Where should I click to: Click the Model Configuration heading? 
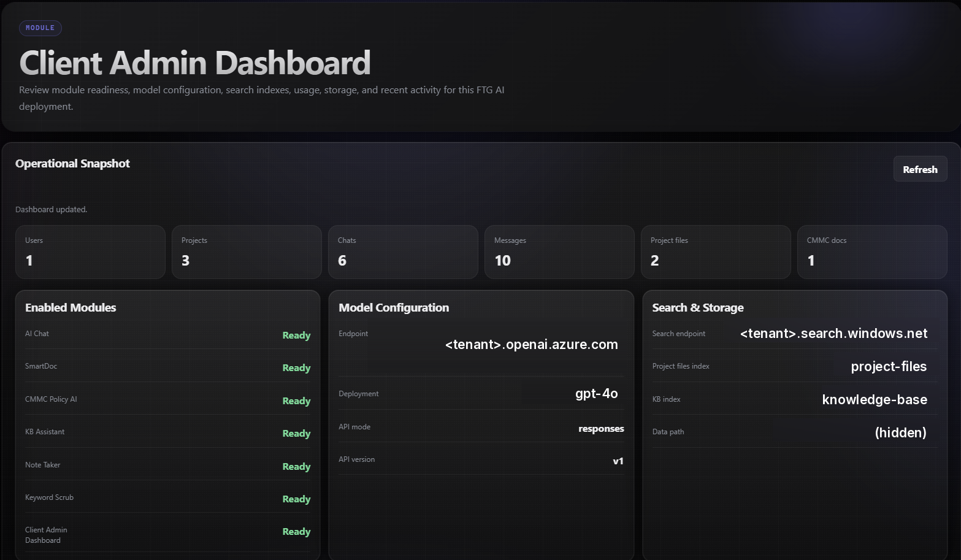pos(394,307)
